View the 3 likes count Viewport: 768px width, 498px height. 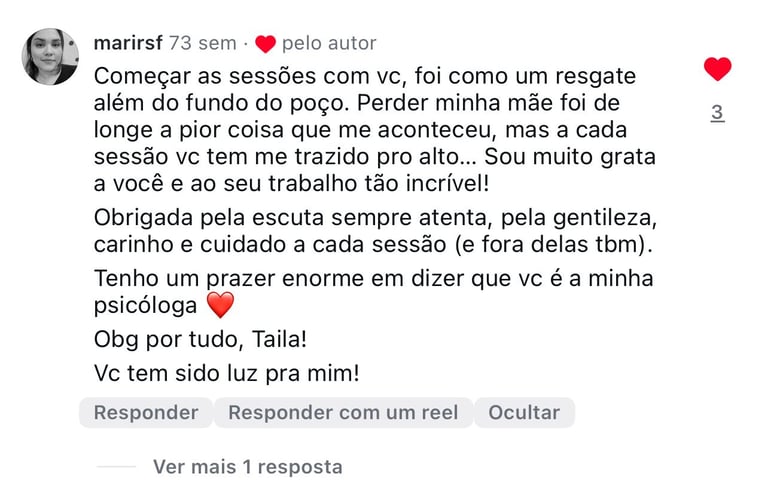718,113
